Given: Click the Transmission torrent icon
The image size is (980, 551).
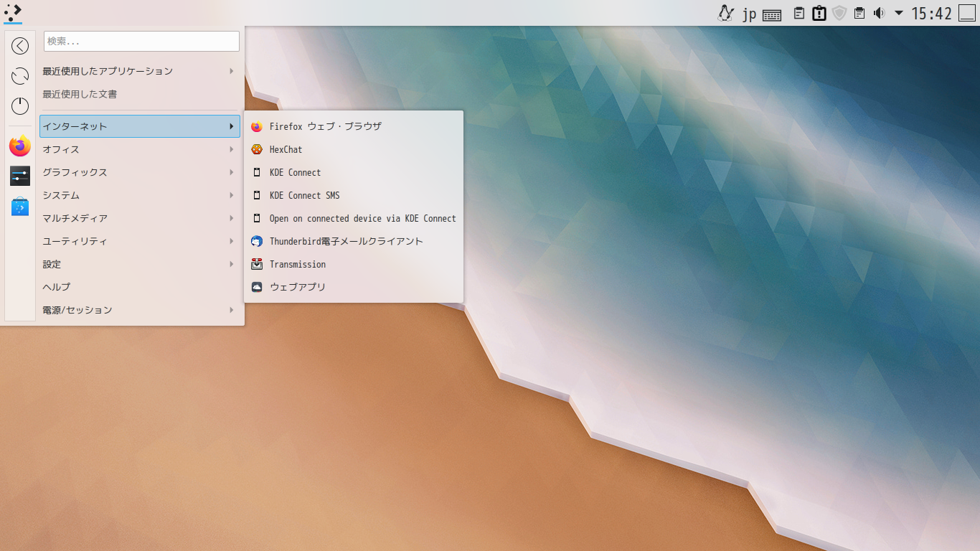Looking at the screenshot, I should (x=257, y=264).
